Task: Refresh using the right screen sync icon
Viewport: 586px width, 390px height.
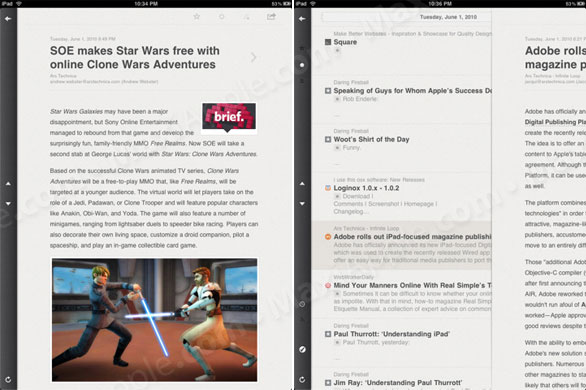Action: [x=302, y=380]
